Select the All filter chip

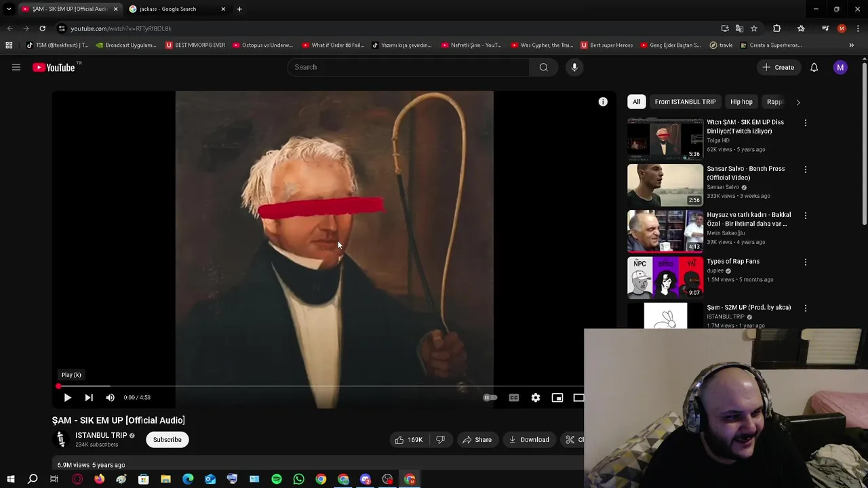[x=636, y=102]
